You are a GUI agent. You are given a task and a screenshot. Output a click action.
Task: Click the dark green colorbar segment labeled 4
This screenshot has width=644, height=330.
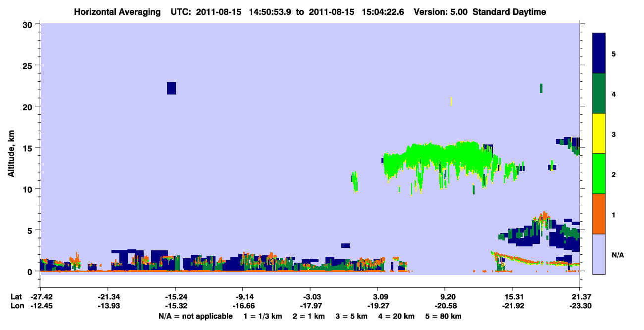coord(599,94)
